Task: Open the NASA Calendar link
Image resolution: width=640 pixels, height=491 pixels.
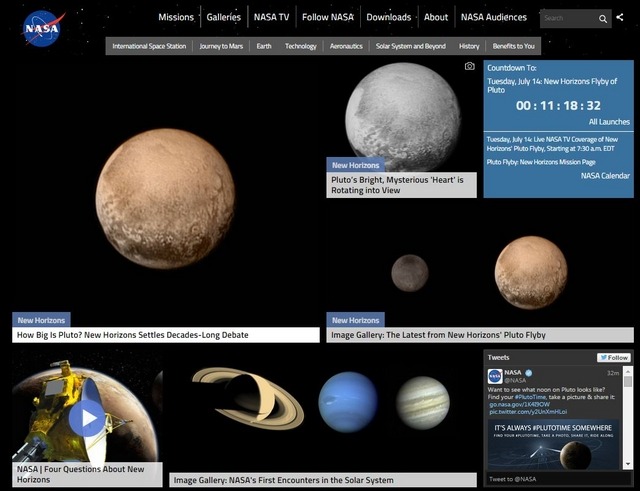Action: (x=605, y=176)
